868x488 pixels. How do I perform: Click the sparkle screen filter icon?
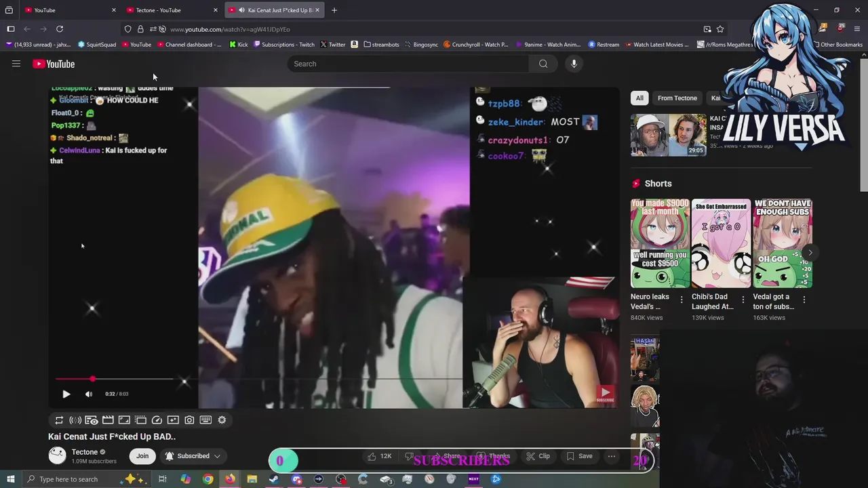173,420
